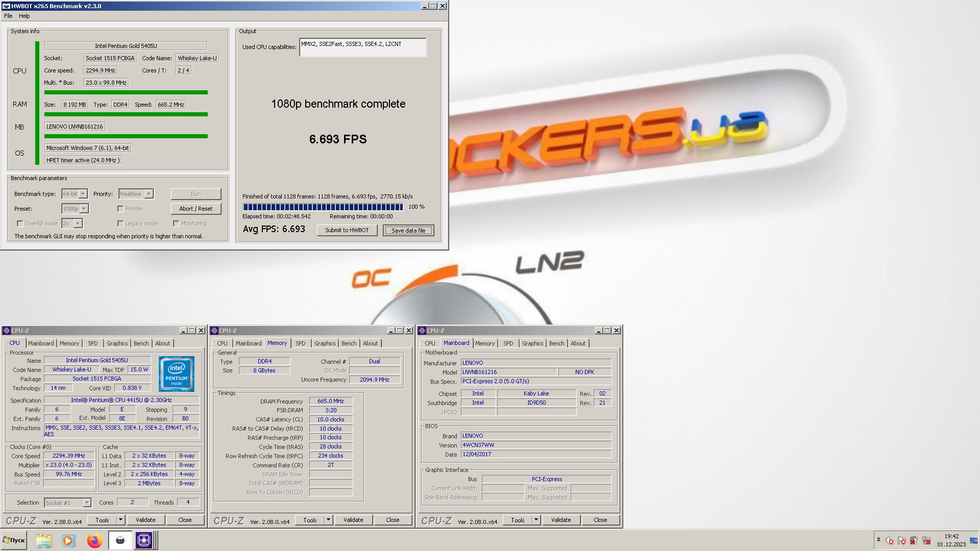Click the Abort / Reset button
The image size is (980, 551).
(x=196, y=209)
